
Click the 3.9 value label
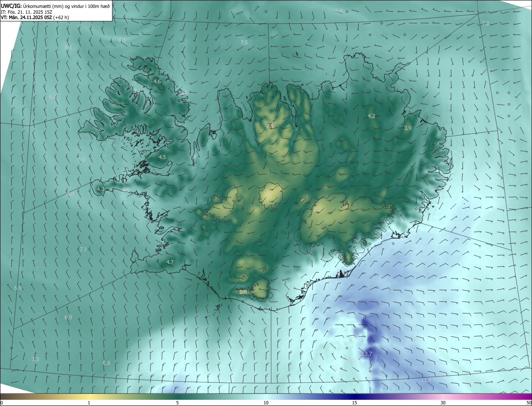pyautogui.click(x=408, y=128)
